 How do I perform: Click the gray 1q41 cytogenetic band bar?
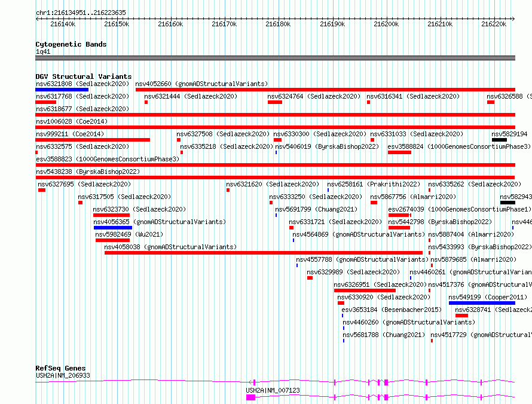click(275, 58)
